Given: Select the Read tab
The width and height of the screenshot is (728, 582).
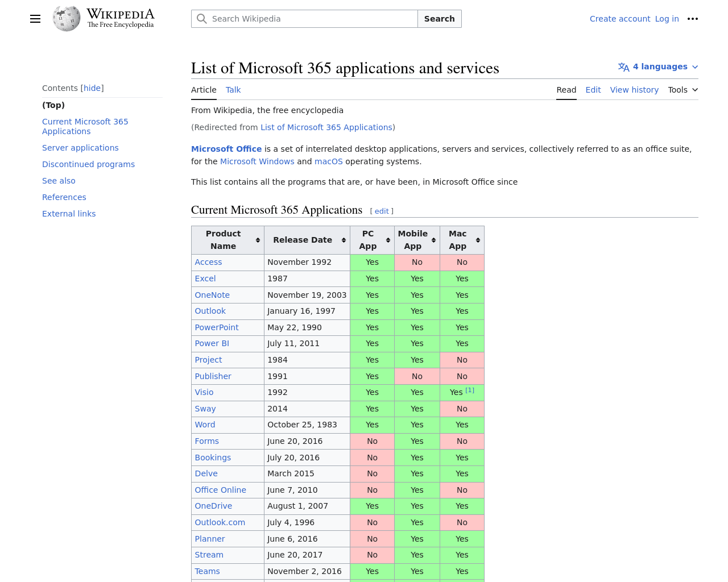Looking at the screenshot, I should 566,90.
